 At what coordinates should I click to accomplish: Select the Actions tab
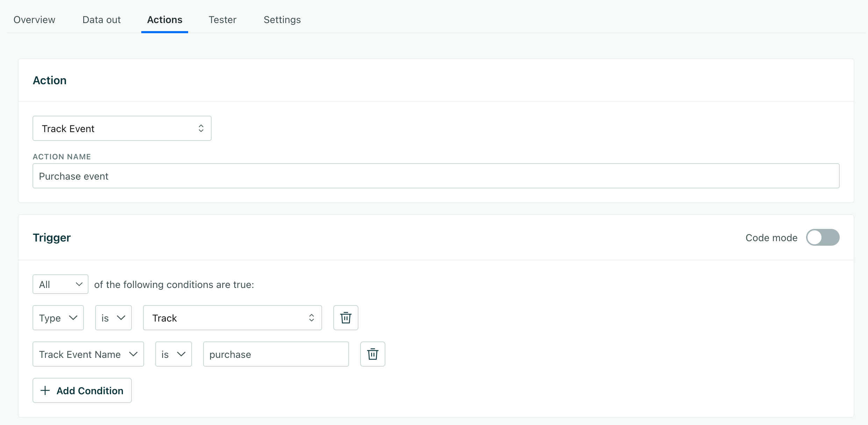tap(164, 20)
